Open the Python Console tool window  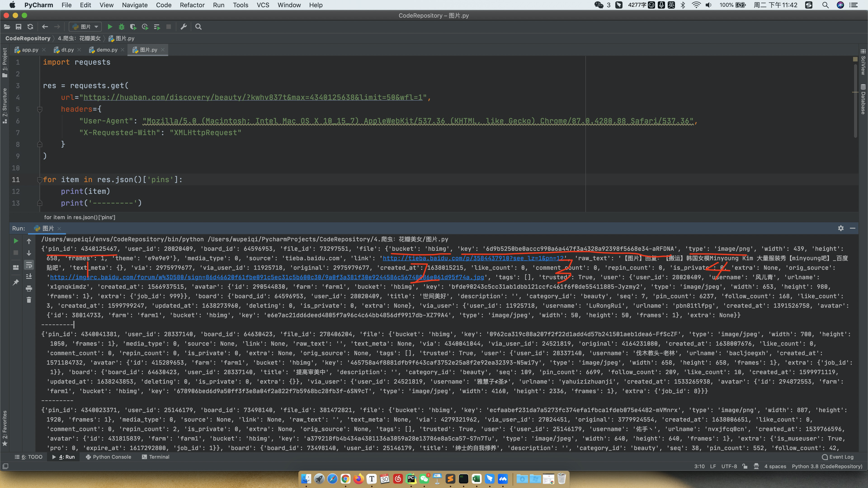coord(108,457)
